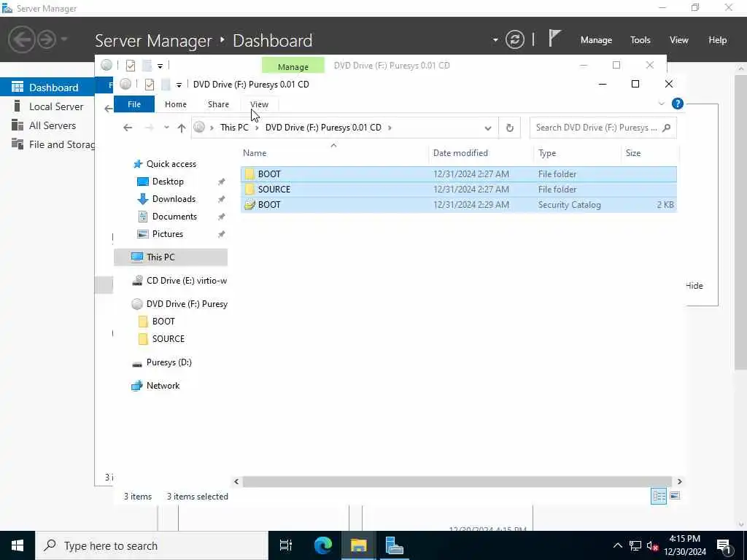
Task: Open Server Manager notifications flag
Action: [x=554, y=38]
